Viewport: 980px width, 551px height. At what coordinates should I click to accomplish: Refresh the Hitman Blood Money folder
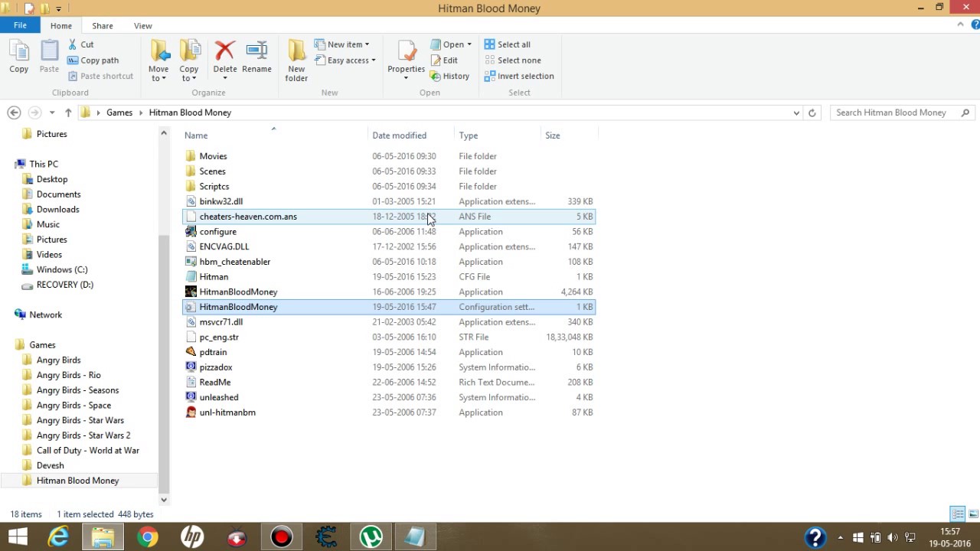(x=812, y=112)
